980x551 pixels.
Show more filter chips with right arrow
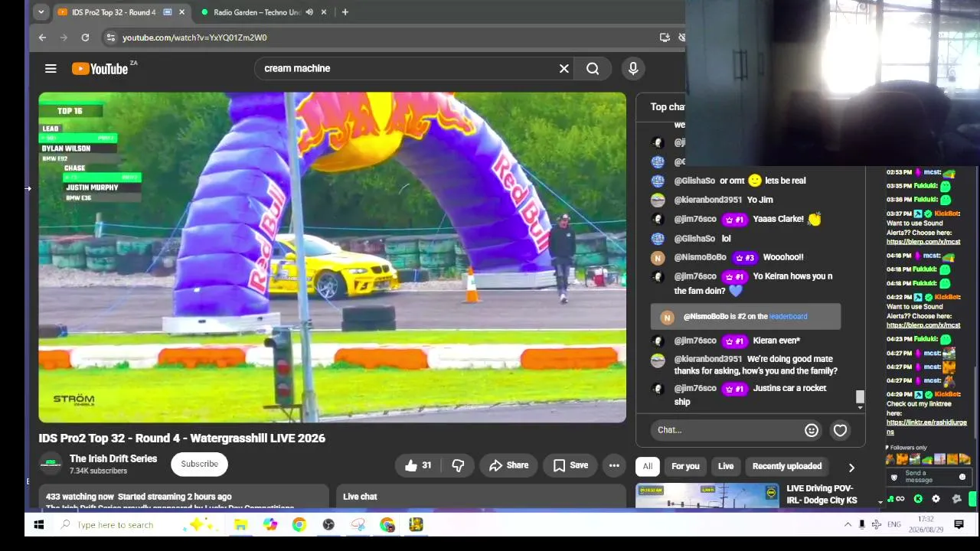[x=851, y=467]
